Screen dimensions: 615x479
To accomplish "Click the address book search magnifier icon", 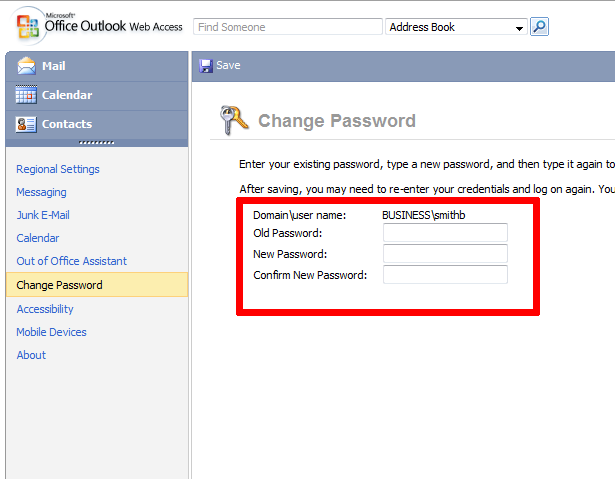I will [539, 27].
